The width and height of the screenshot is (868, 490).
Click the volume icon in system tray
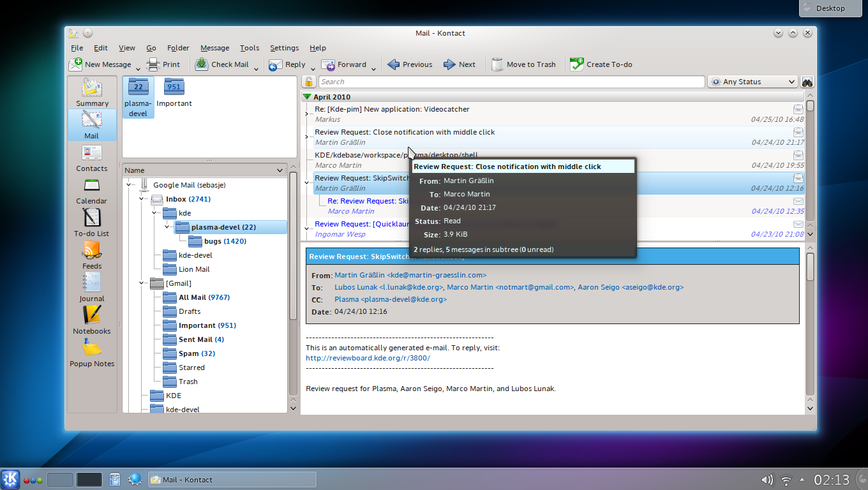click(767, 480)
